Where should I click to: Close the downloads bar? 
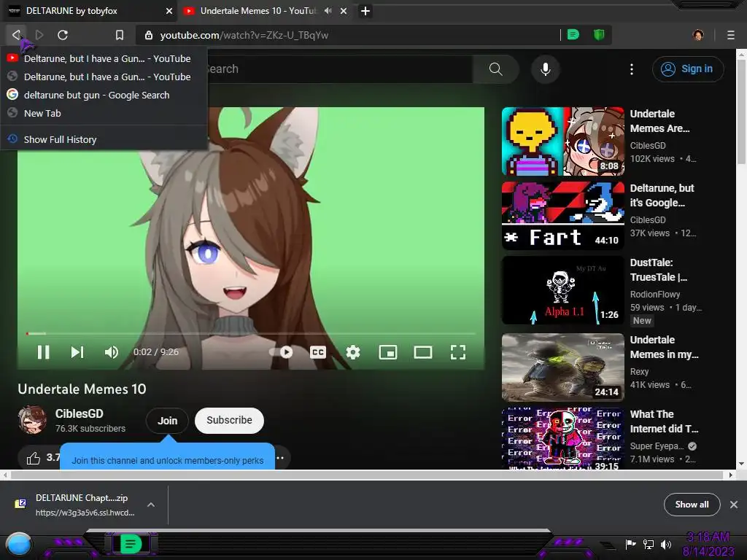click(x=734, y=505)
